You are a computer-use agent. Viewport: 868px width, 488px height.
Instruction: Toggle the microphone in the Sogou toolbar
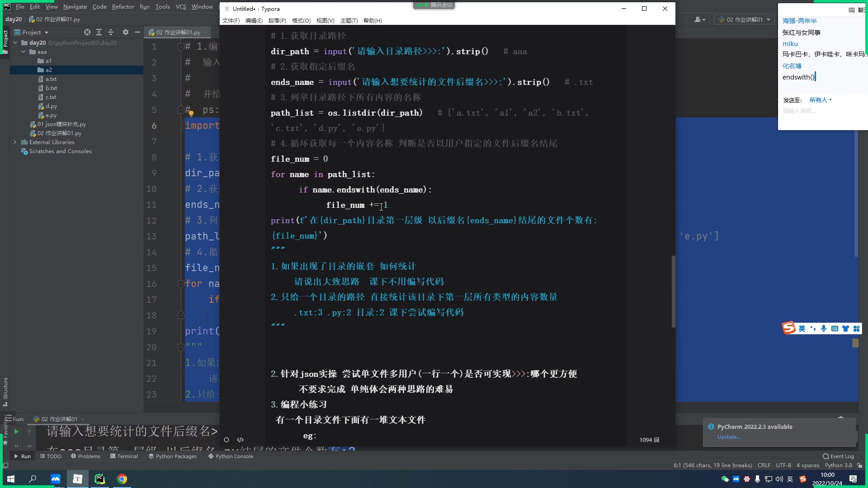click(824, 328)
